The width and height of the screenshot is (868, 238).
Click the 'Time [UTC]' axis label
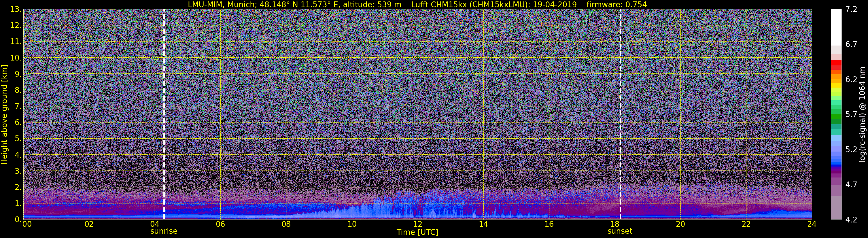(417, 232)
